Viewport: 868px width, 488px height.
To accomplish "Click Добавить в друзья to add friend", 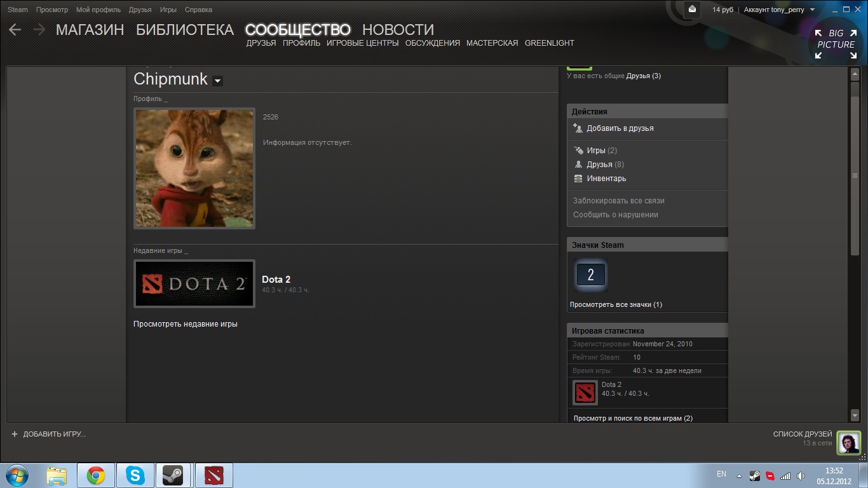I will (x=620, y=128).
